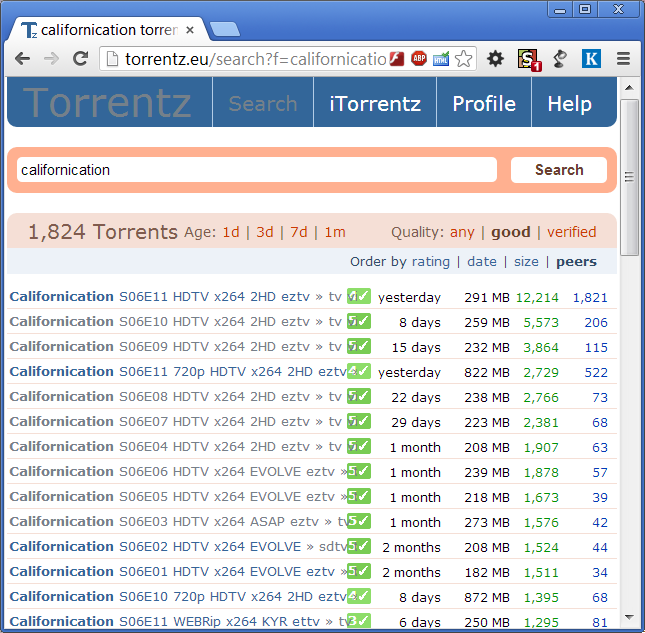Click the vertical scrollbar down arrow
The width and height of the screenshot is (645, 633).
coord(629,617)
